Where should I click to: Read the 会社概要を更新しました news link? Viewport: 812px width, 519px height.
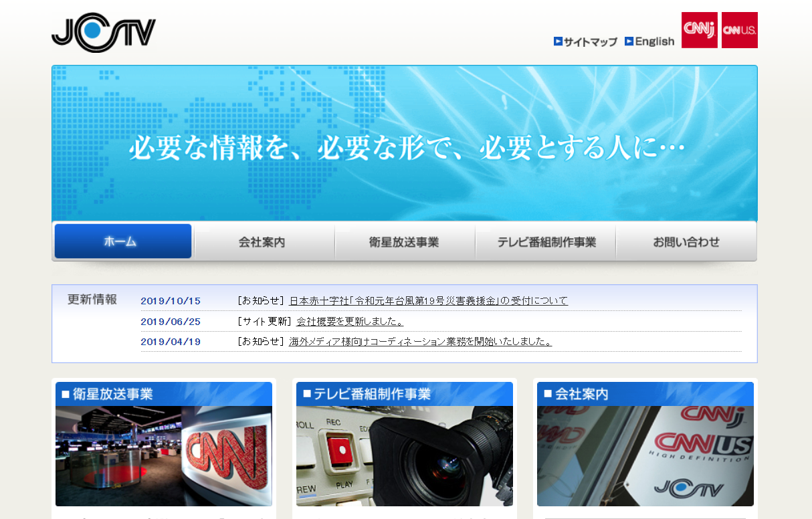pos(350,322)
